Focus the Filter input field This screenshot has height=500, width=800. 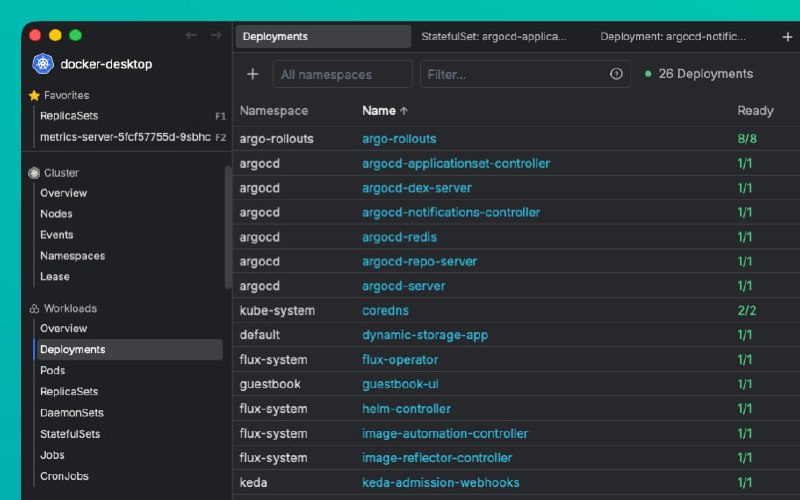[x=524, y=74]
